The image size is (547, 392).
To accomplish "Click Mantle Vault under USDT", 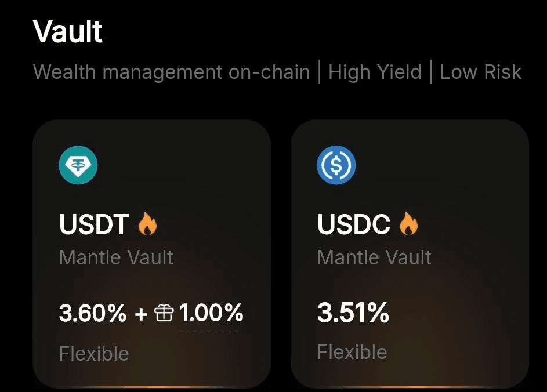I will tap(116, 257).
